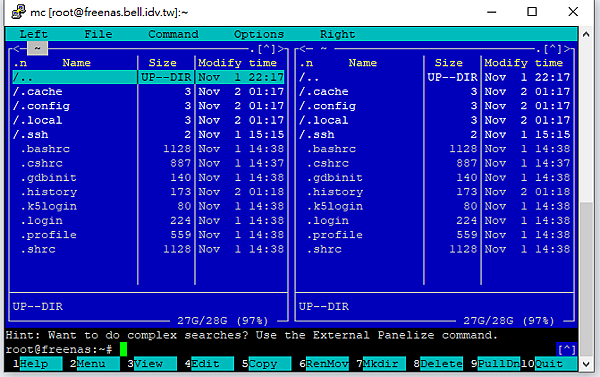Sort right panel by Modify time
The image size is (600, 377).
click(x=523, y=63)
